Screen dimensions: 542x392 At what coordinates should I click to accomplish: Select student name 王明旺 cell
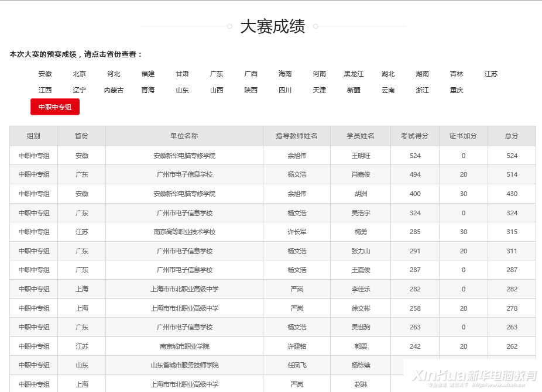(x=361, y=156)
